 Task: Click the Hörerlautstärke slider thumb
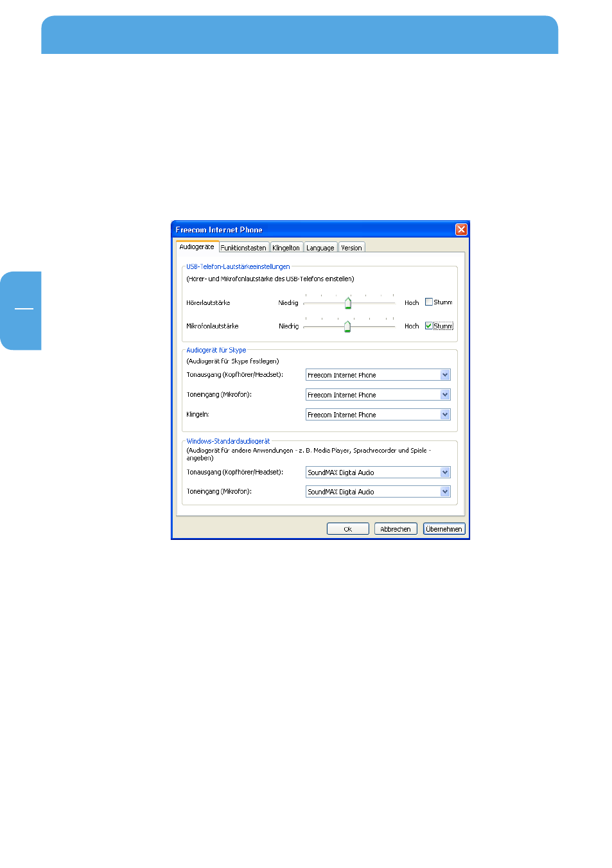point(347,303)
